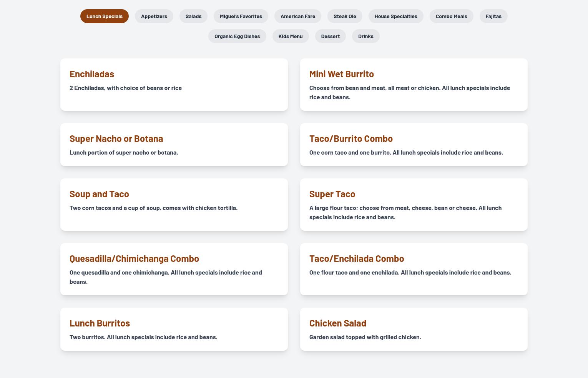Open the Drinks menu tab
The height and width of the screenshot is (378, 588).
[x=365, y=36]
